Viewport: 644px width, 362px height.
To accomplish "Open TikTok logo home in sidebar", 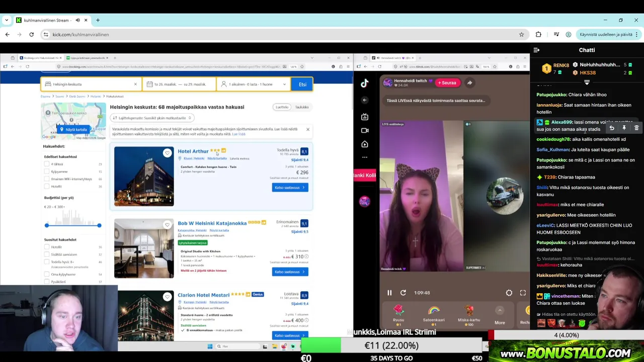I will [x=365, y=83].
